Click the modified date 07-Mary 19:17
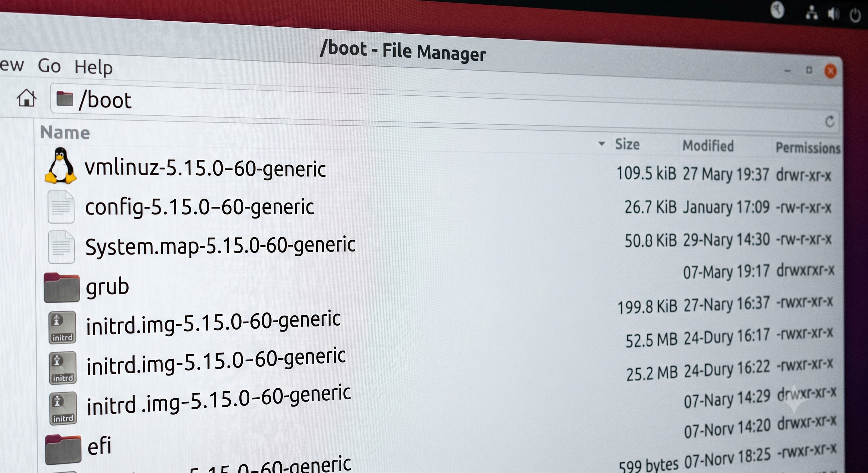The height and width of the screenshot is (473, 868). (726, 272)
